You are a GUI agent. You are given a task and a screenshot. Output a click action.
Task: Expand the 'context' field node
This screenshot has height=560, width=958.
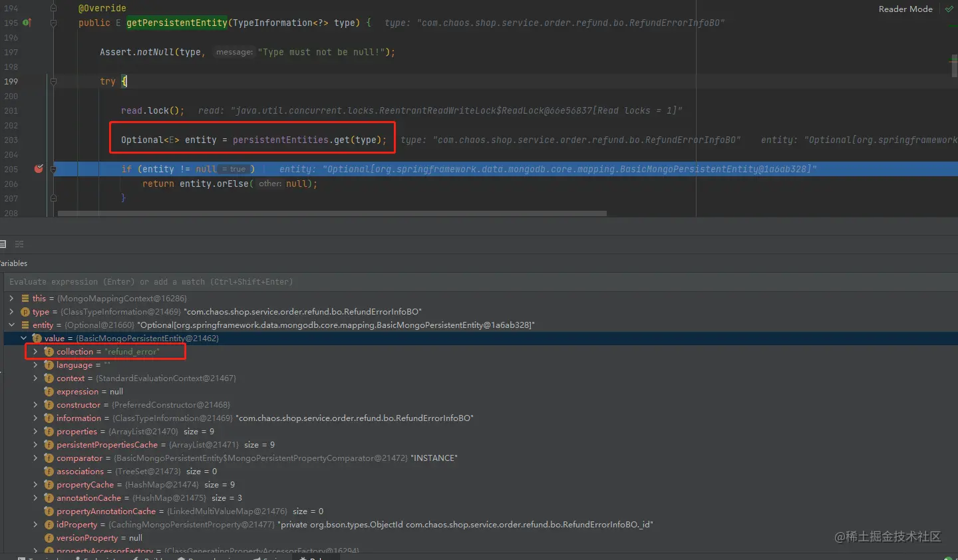click(35, 378)
